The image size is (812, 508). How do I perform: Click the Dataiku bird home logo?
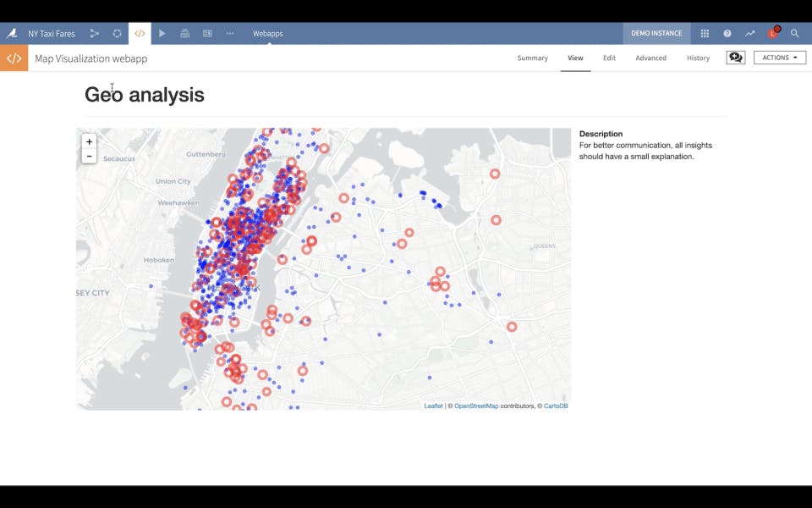pyautogui.click(x=12, y=34)
